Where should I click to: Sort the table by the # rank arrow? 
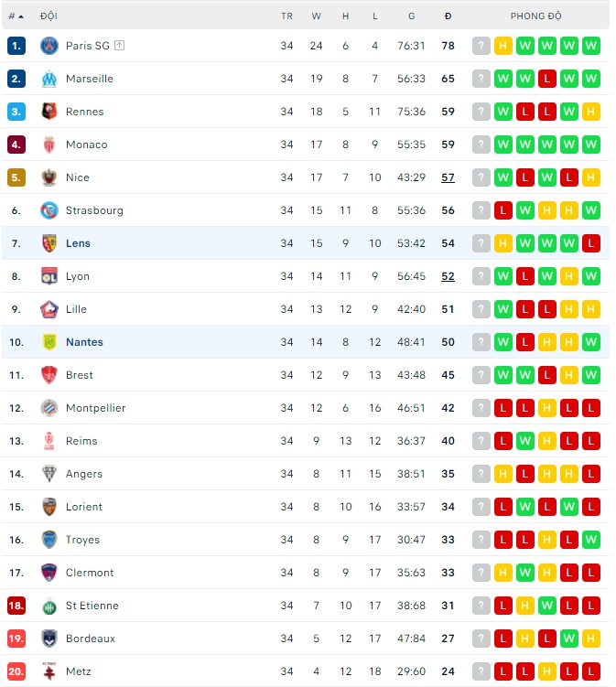(16, 16)
